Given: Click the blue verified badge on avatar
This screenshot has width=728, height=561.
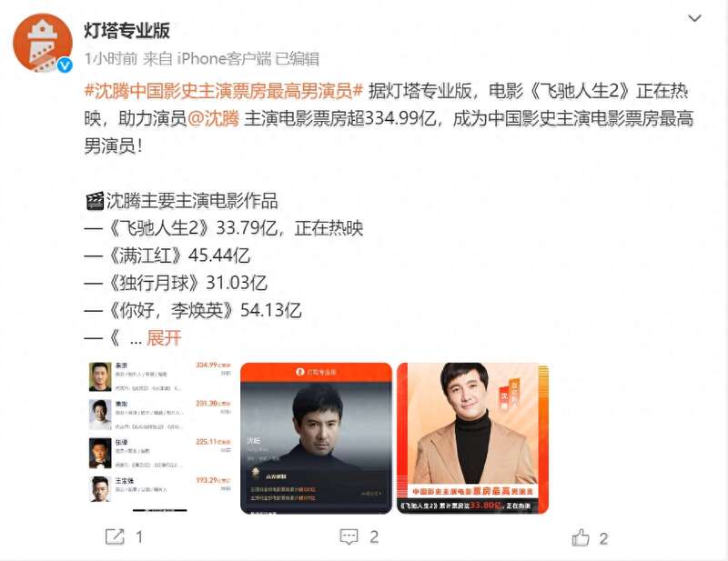Looking at the screenshot, I should (x=65, y=65).
